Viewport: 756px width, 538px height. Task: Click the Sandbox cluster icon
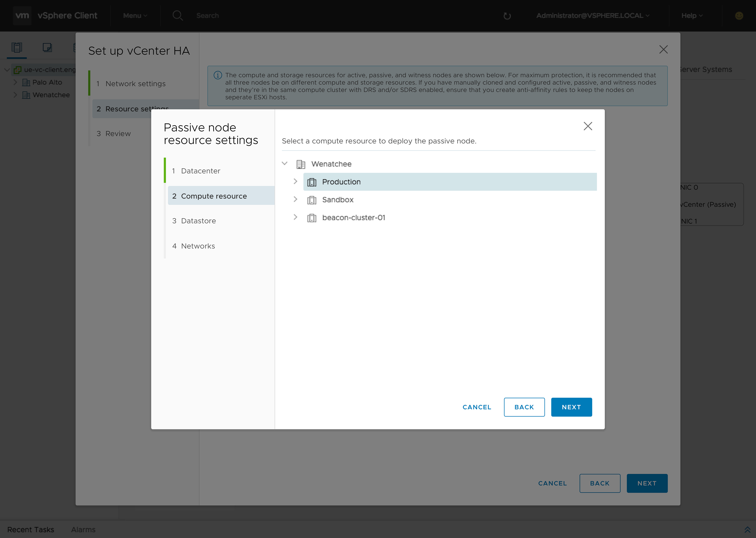(x=312, y=200)
